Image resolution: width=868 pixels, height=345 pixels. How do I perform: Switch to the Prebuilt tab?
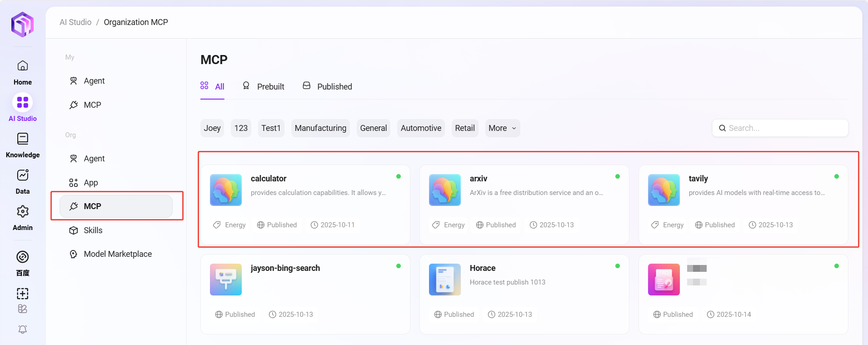click(264, 86)
